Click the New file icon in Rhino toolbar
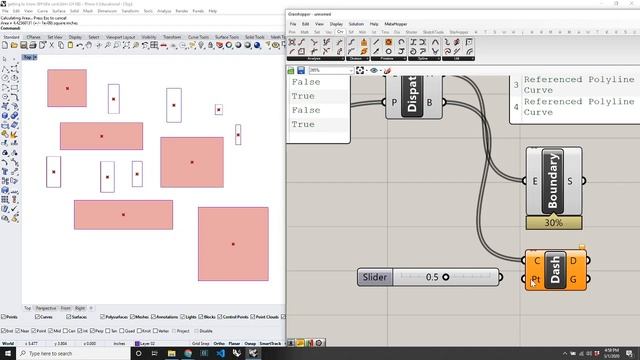Image resolution: width=640 pixels, height=360 pixels. [5, 45]
